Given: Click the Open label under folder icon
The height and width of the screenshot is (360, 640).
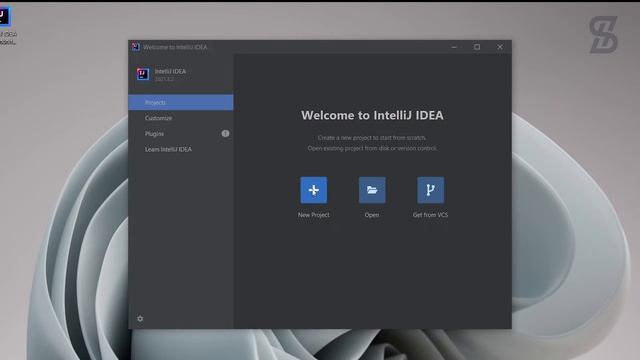Looking at the screenshot, I should [x=372, y=215].
